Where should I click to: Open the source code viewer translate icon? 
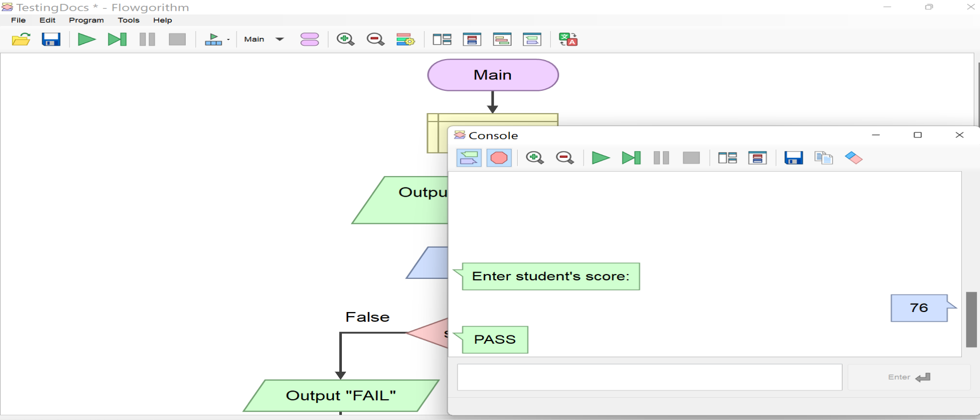point(568,39)
